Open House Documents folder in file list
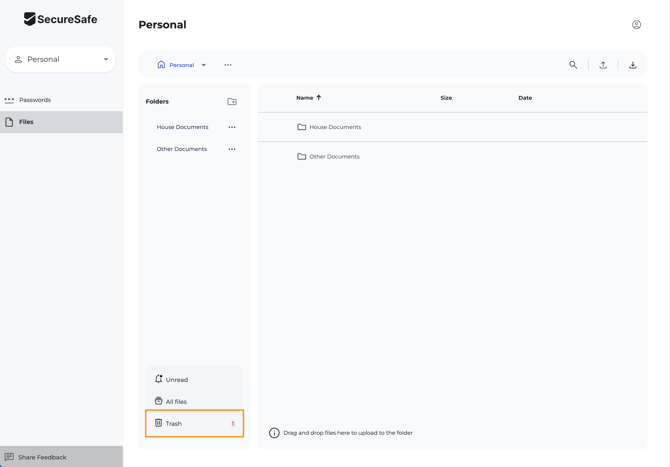Screen dimensions: 670x467 click(x=335, y=127)
